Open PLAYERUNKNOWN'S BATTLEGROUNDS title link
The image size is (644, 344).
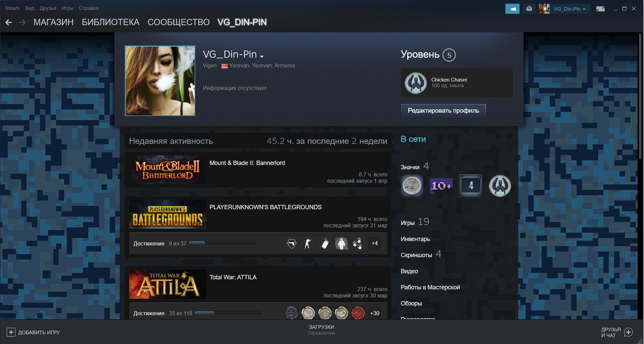tap(266, 207)
